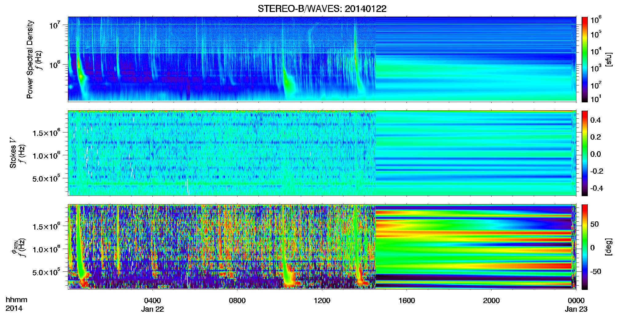
Task: Click the bottom panel degrees color bar
Action: 585,247
